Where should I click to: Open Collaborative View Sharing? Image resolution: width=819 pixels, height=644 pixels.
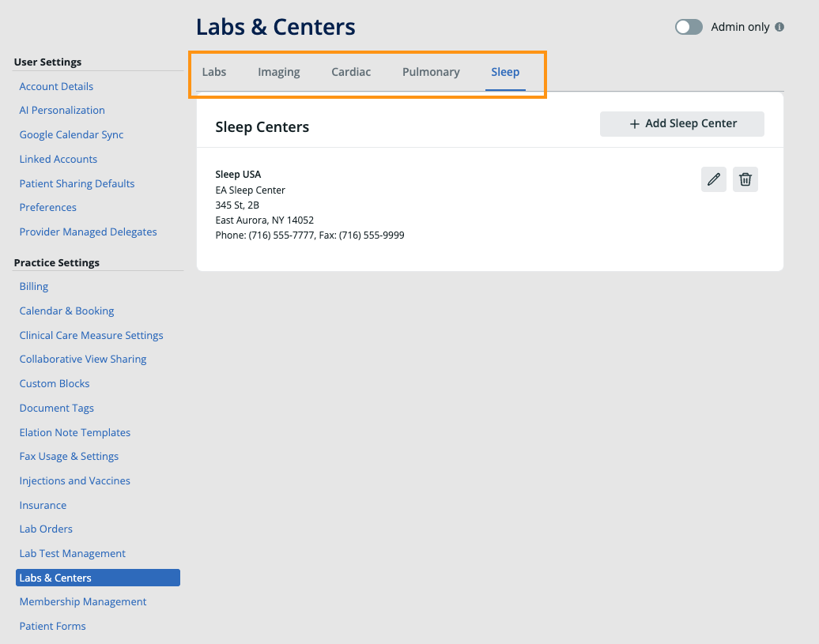tap(83, 359)
